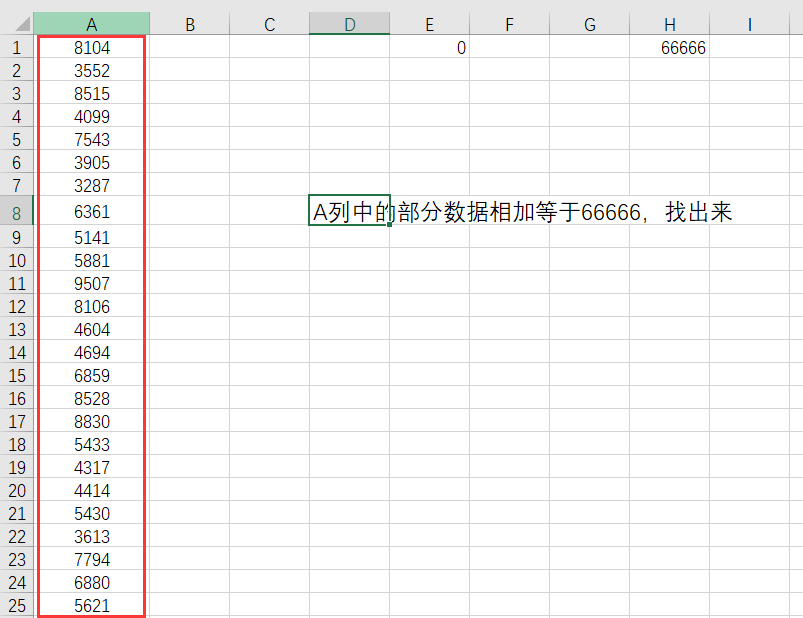Select column C header
Image resolution: width=803 pixels, height=618 pixels.
pyautogui.click(x=269, y=24)
